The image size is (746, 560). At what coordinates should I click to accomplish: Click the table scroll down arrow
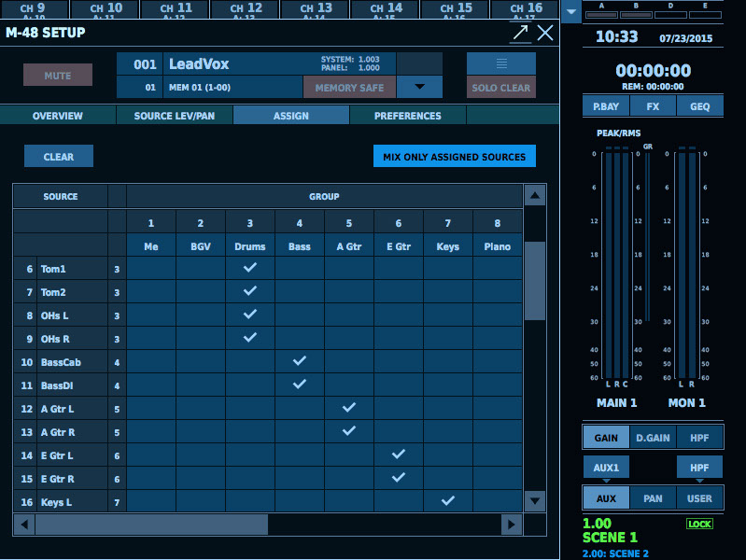pyautogui.click(x=535, y=501)
